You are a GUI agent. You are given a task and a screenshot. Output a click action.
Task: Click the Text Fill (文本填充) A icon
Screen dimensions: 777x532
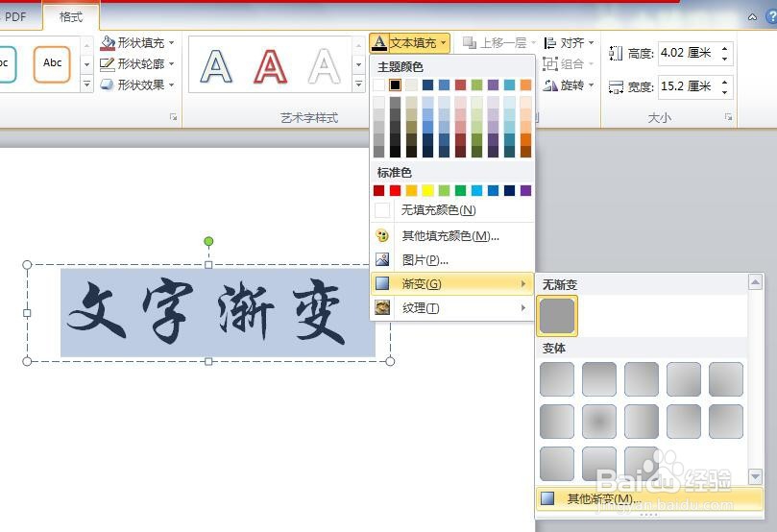(379, 42)
